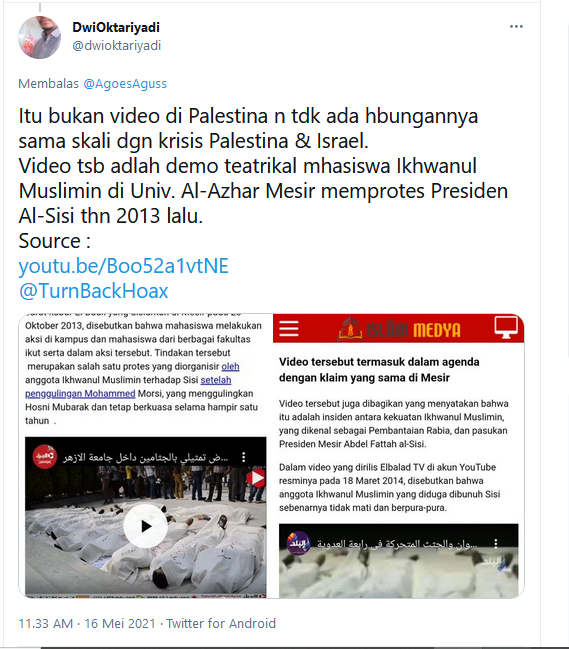Open the youtu.be/Boo52a1vtNE link
Viewport: 569px width, 649px height.
pyautogui.click(x=123, y=266)
